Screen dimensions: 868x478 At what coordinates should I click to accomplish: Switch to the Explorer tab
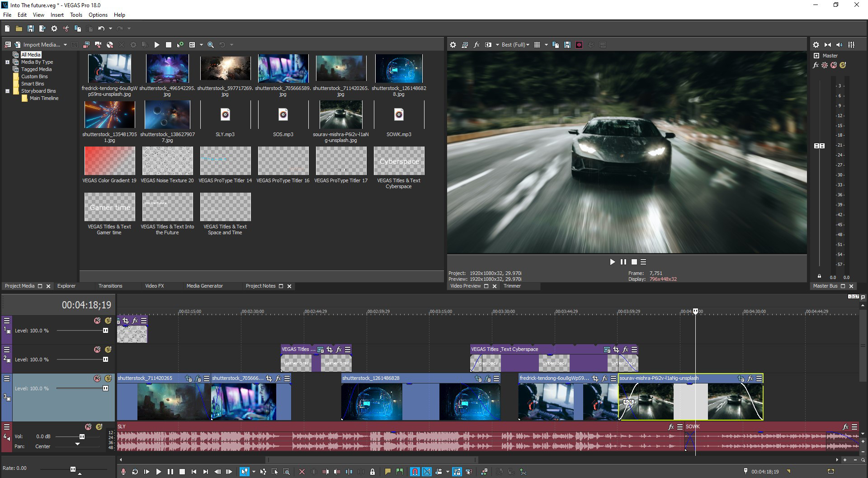[x=66, y=286]
